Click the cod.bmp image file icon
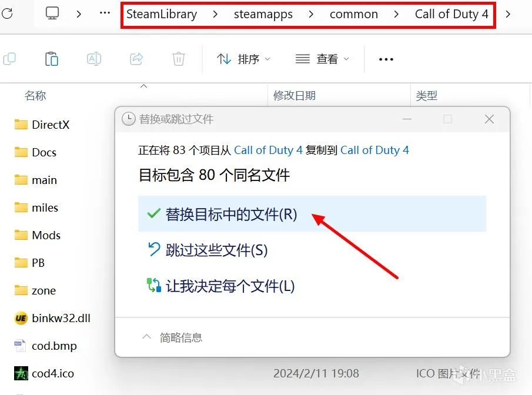 (19, 346)
